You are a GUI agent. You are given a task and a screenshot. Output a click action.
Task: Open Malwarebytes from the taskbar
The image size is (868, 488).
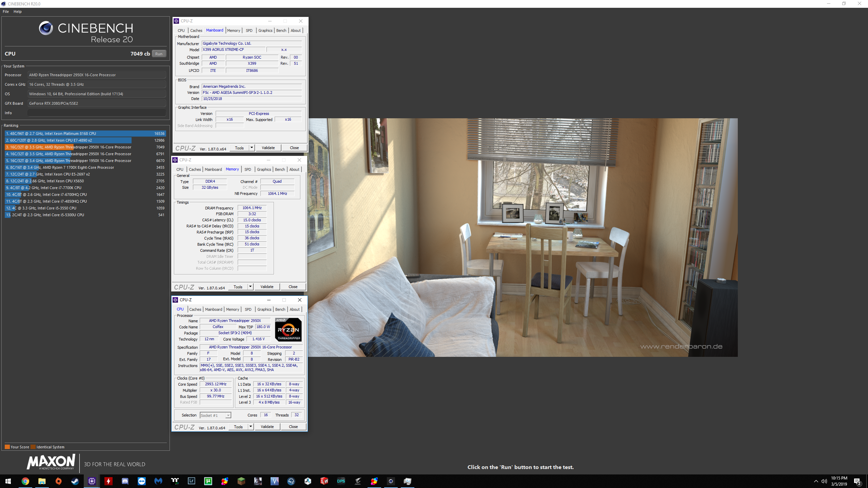158,481
